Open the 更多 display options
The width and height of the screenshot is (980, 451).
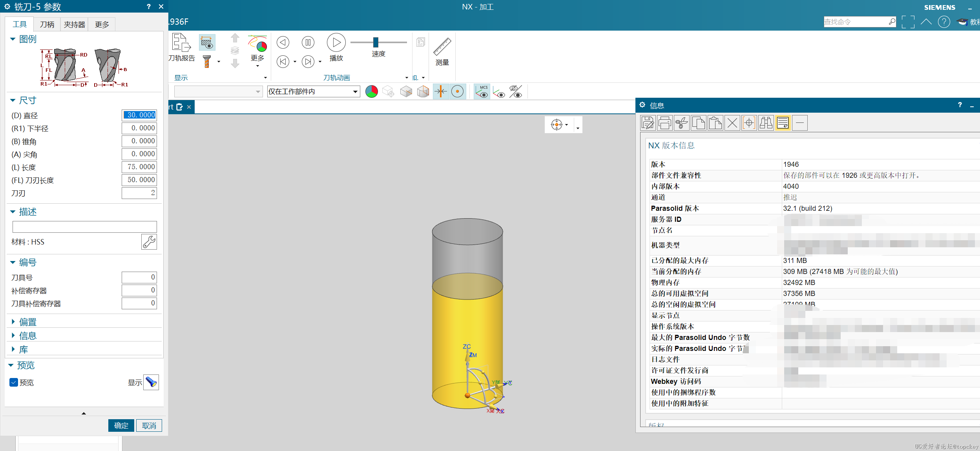257,50
